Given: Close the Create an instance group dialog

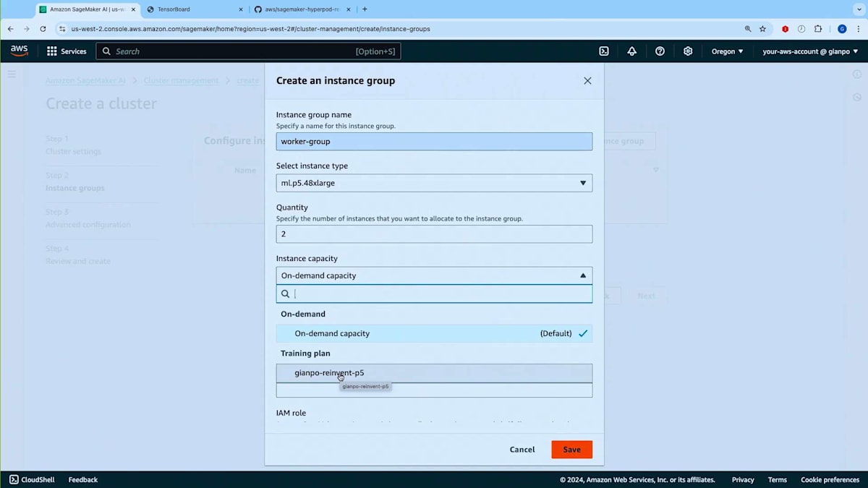Looking at the screenshot, I should (587, 81).
